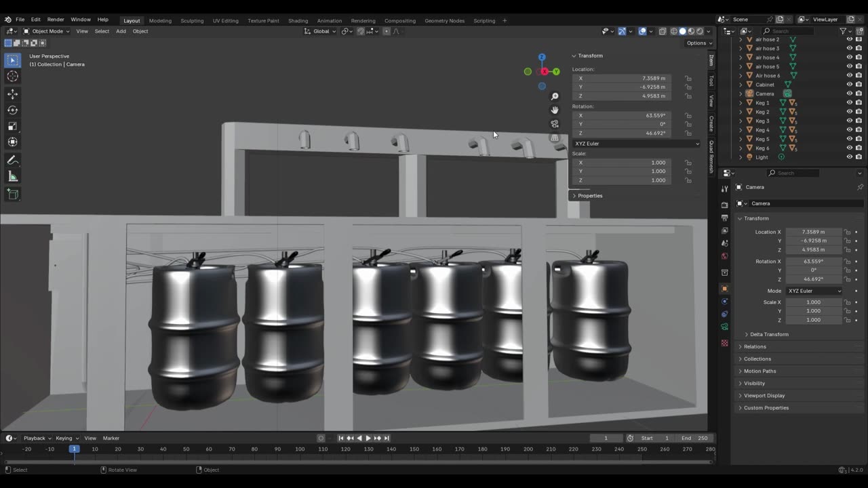Disable Camera in renders
Screen dimensions: 868x488
pos(858,94)
